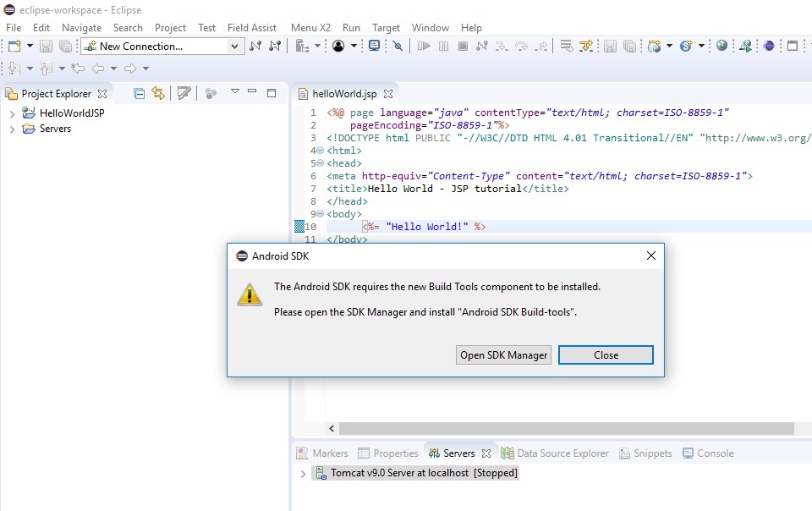Expand the HelloWorldJSP project node

pyautogui.click(x=12, y=113)
